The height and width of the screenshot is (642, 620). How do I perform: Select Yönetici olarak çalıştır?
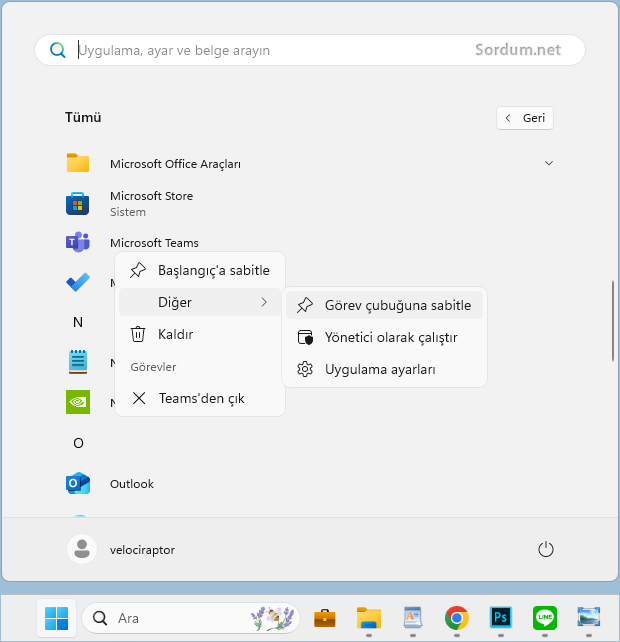(x=384, y=337)
